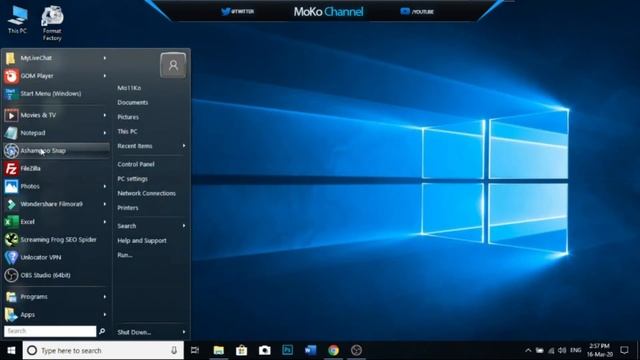640x360 pixels.
Task: Open File Explorer from taskbar
Action: 218,350
